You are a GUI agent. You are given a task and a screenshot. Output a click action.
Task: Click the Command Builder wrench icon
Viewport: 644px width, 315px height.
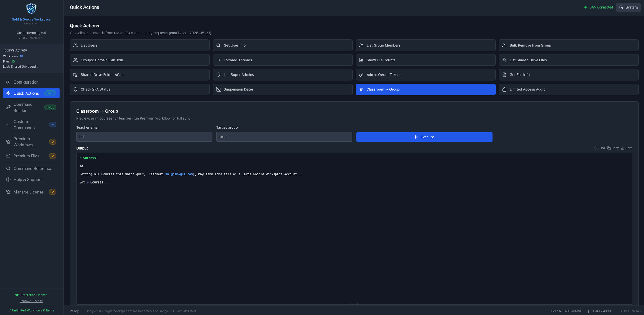tap(8, 107)
